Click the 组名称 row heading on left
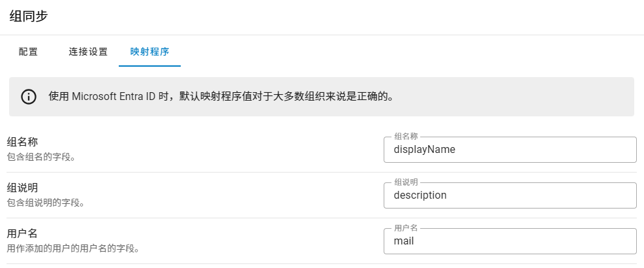This screenshot has width=644, height=268. coord(22,142)
